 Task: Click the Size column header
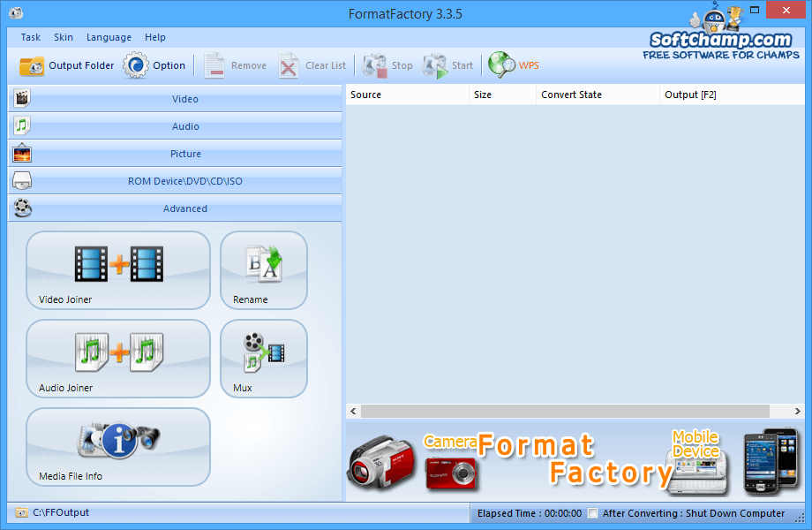click(503, 95)
